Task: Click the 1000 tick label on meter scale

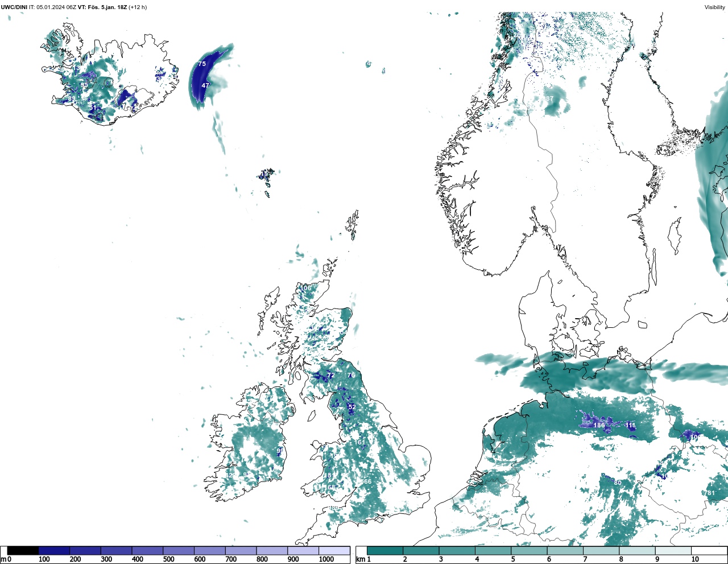Action: pyautogui.click(x=326, y=559)
